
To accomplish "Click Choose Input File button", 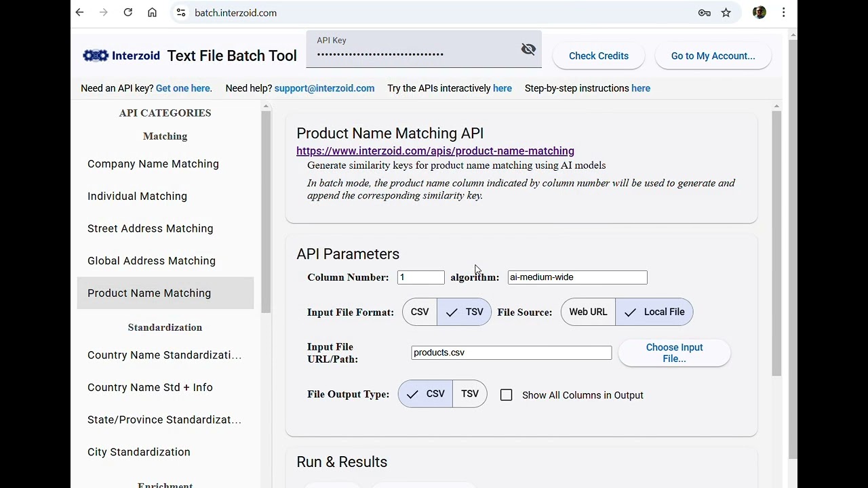I will click(675, 353).
